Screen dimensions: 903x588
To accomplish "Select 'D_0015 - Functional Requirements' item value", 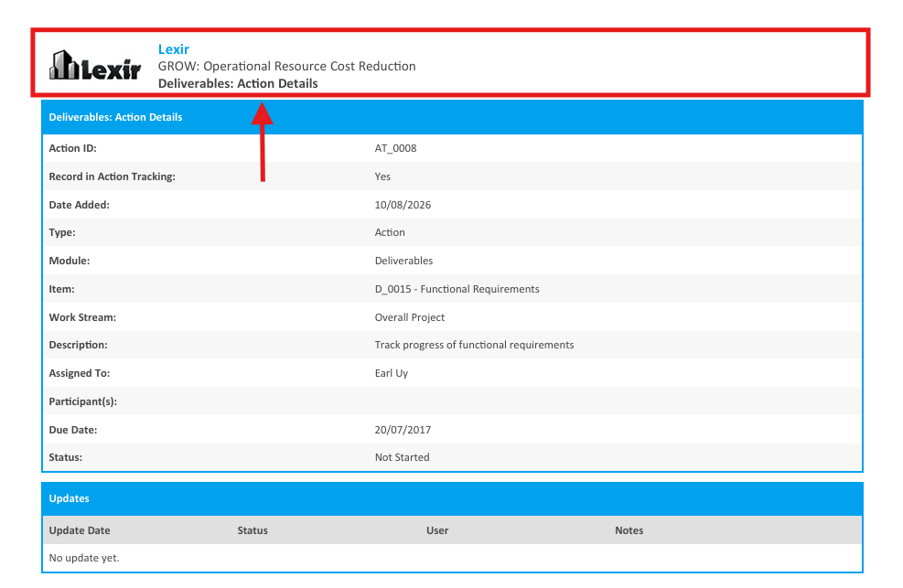I will tap(457, 289).
